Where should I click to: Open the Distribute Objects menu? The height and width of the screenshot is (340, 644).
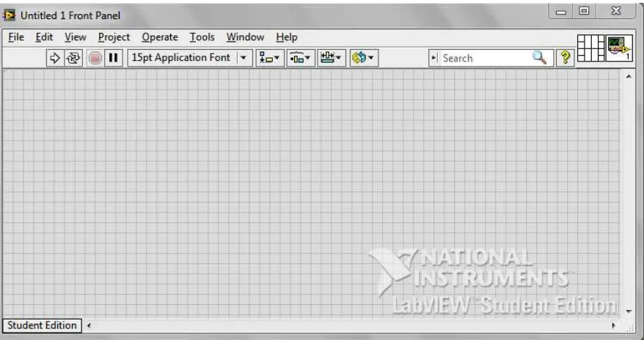300,58
